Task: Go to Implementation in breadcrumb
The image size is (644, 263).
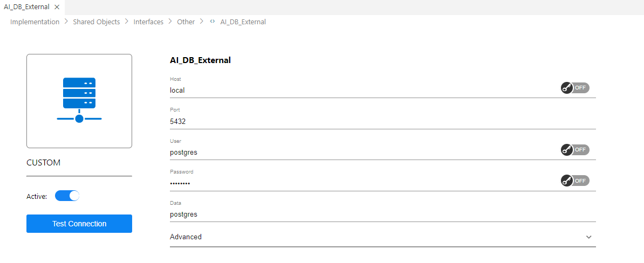Action: [35, 22]
